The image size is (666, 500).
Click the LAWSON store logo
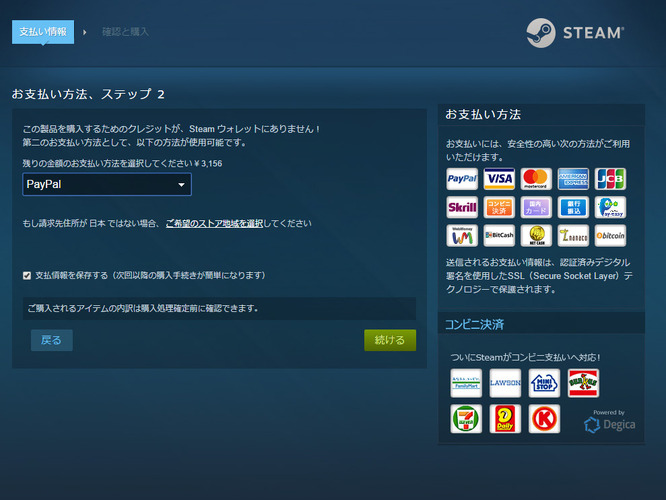tap(505, 383)
